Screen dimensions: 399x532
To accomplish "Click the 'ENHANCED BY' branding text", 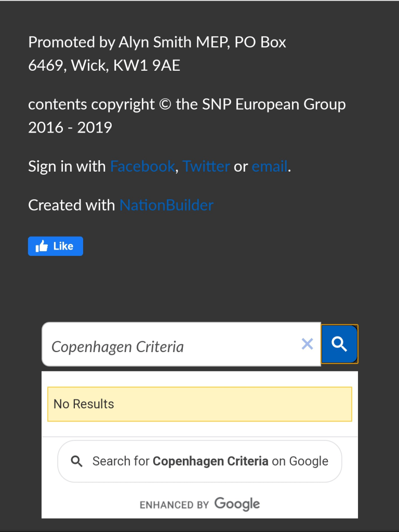I will pyautogui.click(x=174, y=504).
